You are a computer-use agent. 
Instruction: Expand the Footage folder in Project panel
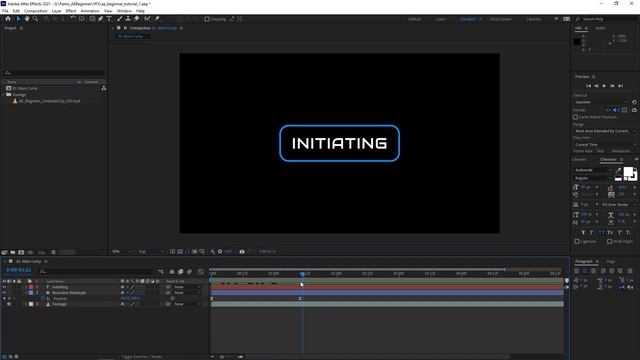click(4, 95)
